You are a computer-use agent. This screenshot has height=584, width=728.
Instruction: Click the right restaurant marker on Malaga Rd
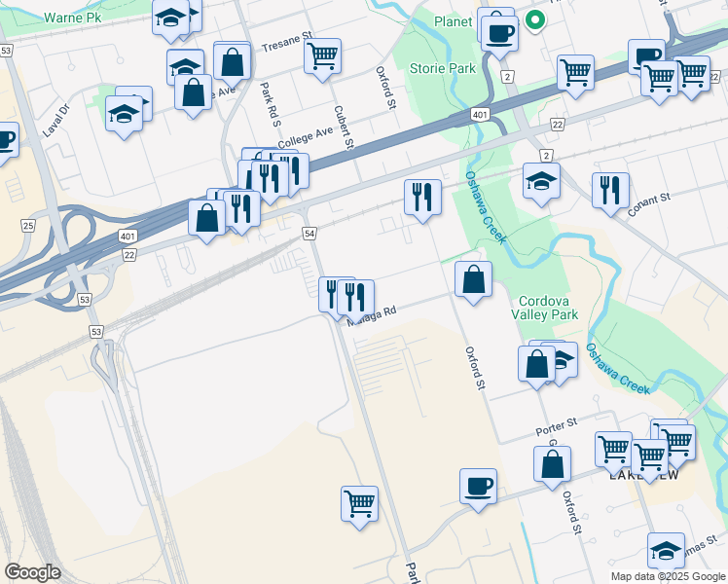355,298
